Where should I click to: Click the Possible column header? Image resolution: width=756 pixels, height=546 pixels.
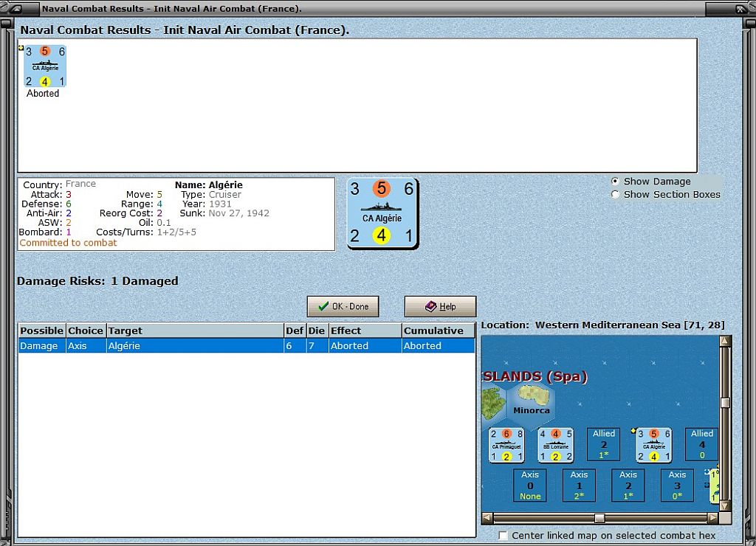[x=42, y=331]
